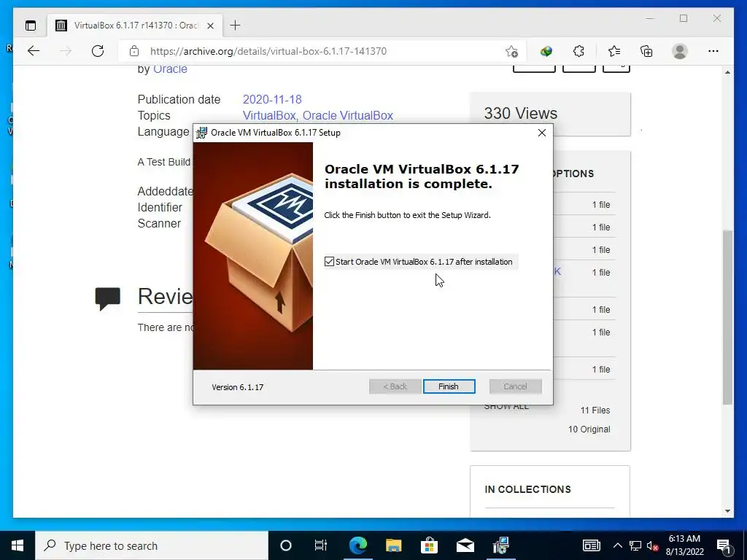Click the taskbar search box
747x560 pixels.
pyautogui.click(x=152, y=545)
